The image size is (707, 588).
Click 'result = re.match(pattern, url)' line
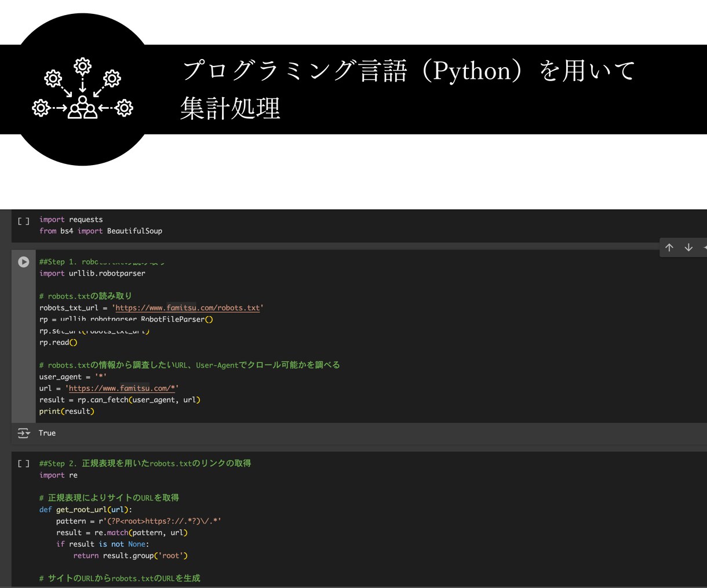(122, 532)
